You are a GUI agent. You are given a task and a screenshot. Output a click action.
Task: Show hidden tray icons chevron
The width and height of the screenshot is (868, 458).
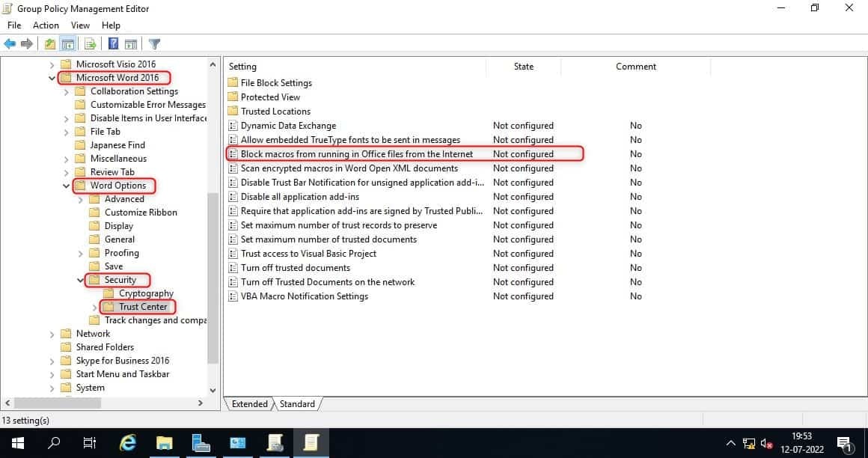point(731,444)
